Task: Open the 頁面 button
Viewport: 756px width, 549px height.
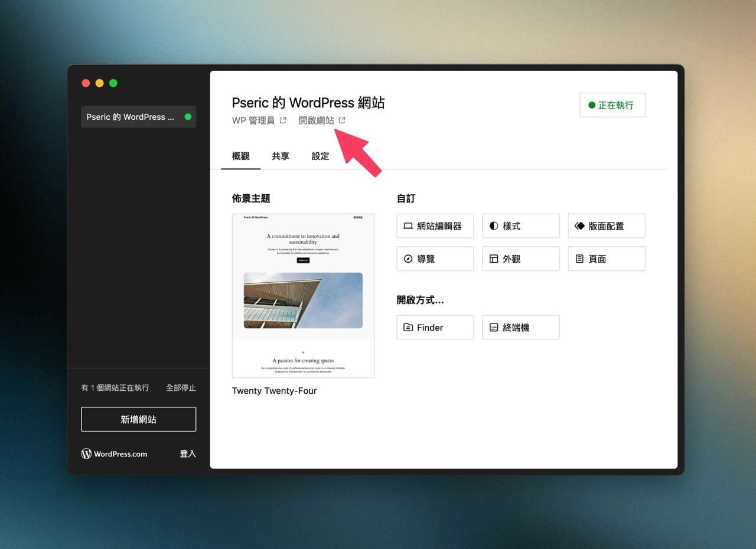Action: [x=606, y=259]
